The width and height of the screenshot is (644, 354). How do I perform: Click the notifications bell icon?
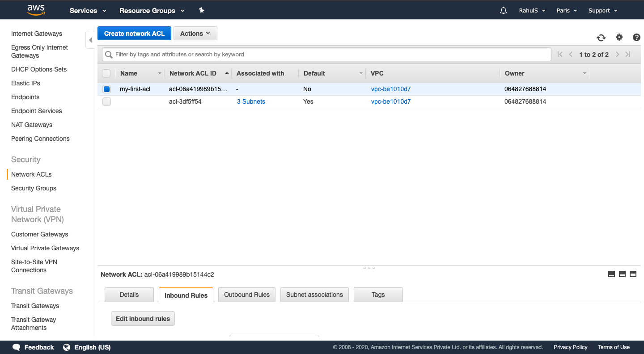pyautogui.click(x=503, y=10)
